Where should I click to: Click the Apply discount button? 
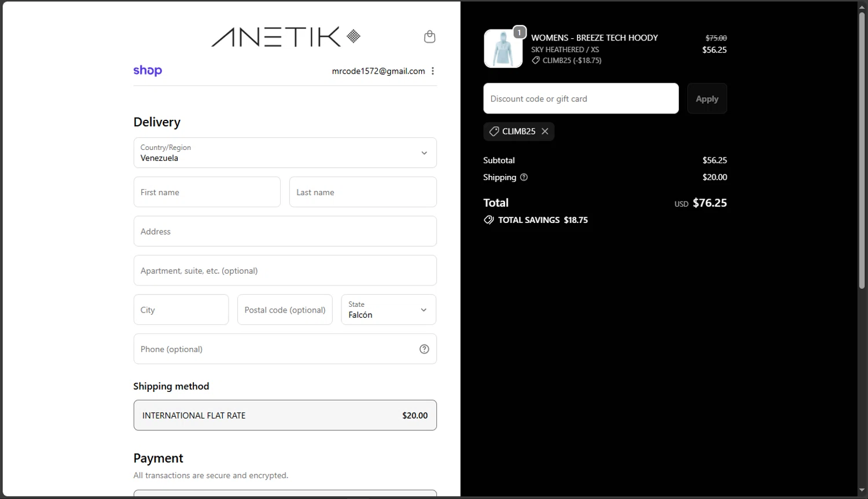click(707, 98)
